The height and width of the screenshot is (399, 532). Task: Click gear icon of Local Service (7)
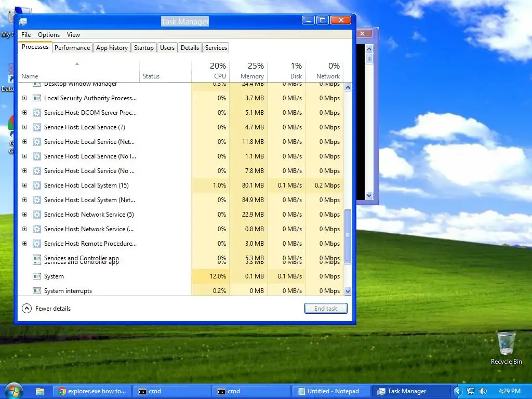tap(37, 127)
